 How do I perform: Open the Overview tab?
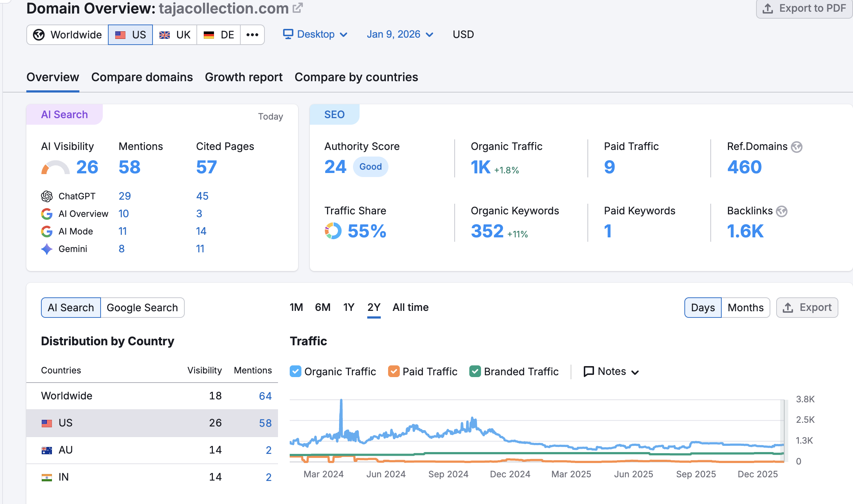pyautogui.click(x=53, y=77)
